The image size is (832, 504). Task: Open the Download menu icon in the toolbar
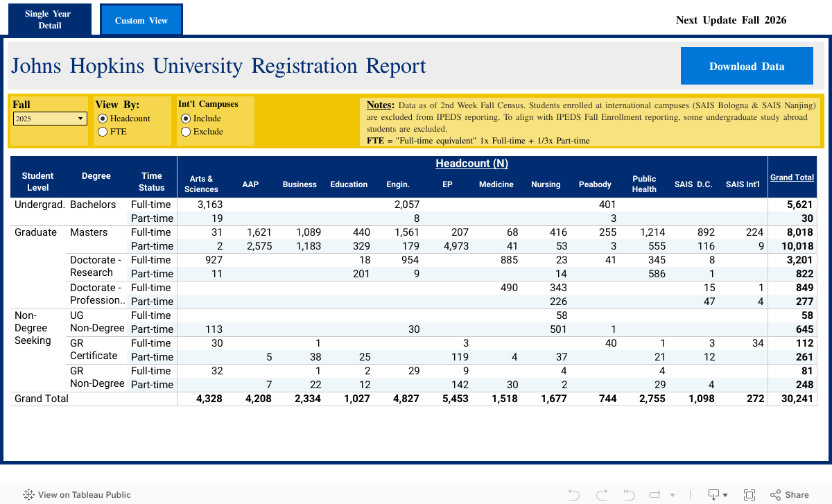click(x=717, y=495)
